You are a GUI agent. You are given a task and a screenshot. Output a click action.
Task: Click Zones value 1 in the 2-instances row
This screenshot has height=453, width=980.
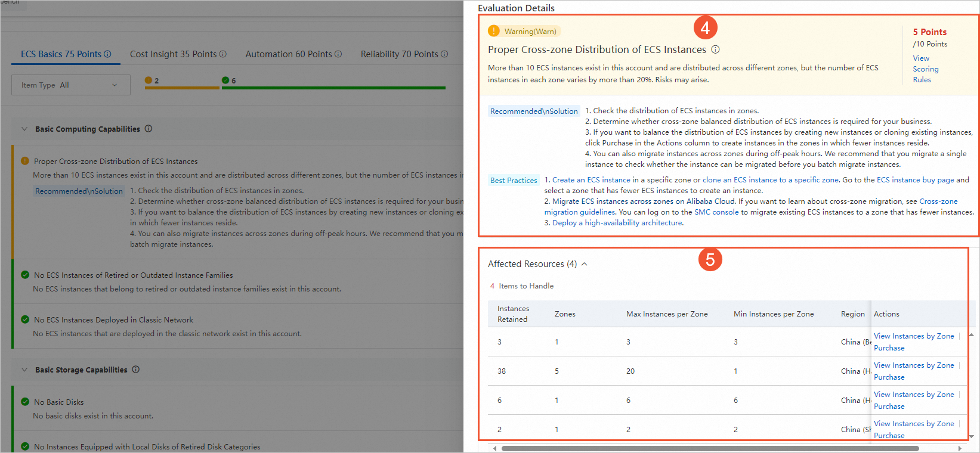tap(557, 430)
